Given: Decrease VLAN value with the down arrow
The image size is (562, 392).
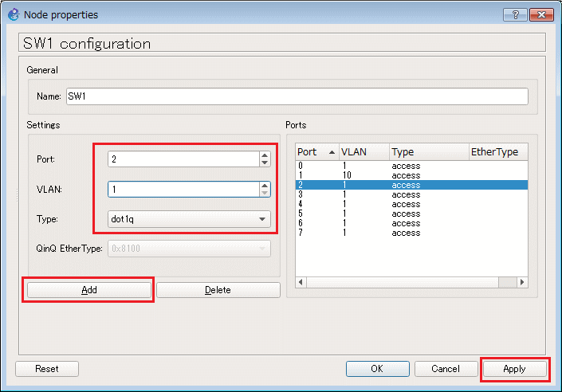Looking at the screenshot, I should pos(265,193).
